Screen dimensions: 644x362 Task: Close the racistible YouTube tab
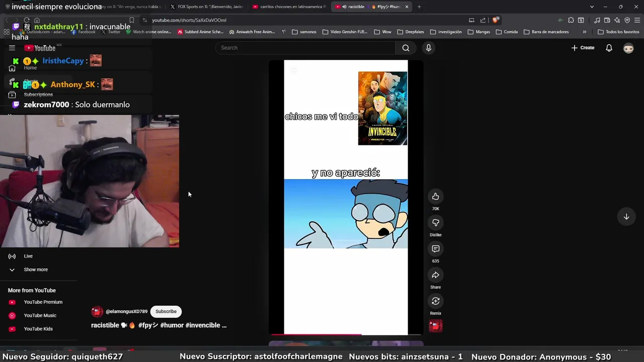pos(407,7)
